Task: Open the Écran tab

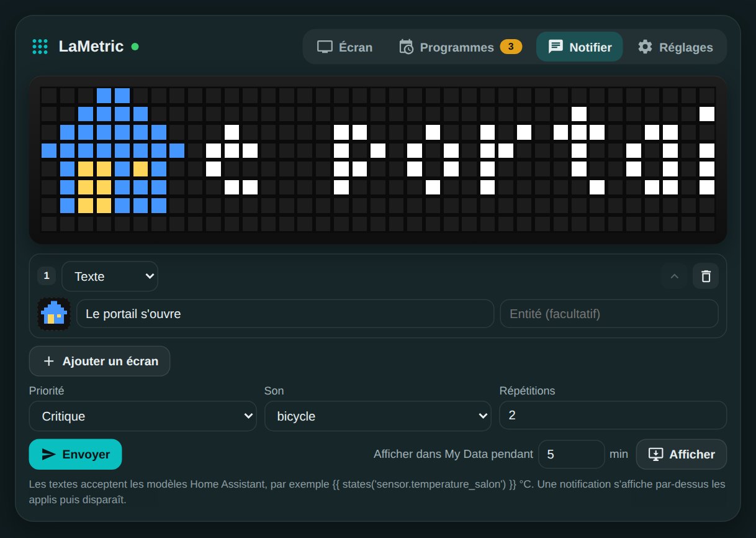Action: pyautogui.click(x=344, y=47)
